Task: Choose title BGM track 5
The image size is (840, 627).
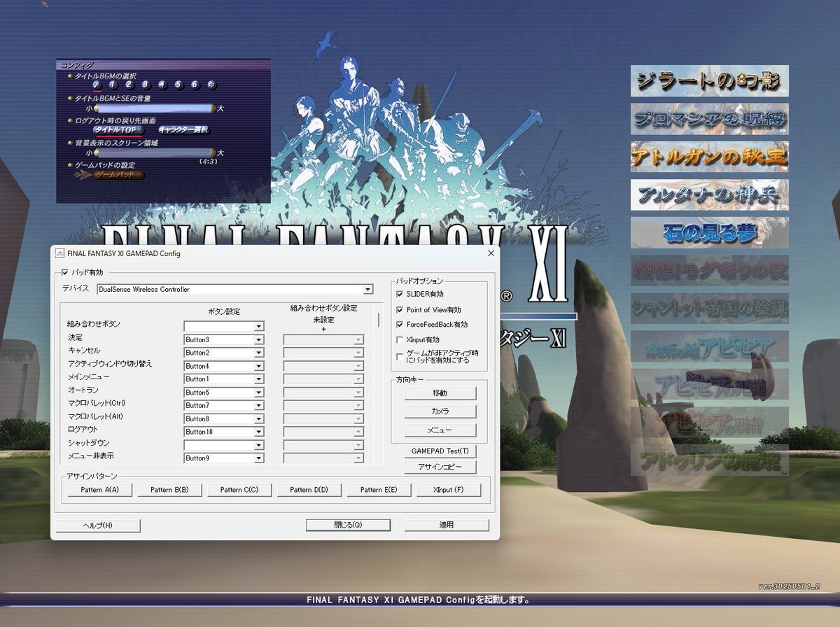Action: [178, 85]
